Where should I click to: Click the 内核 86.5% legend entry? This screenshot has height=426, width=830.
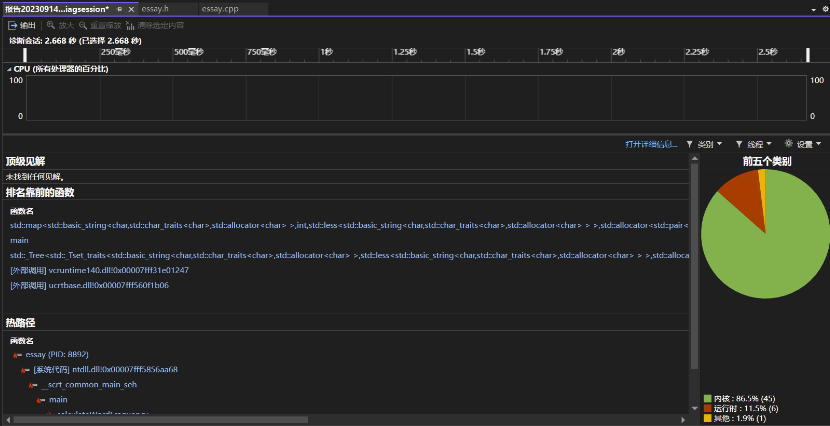pos(739,398)
